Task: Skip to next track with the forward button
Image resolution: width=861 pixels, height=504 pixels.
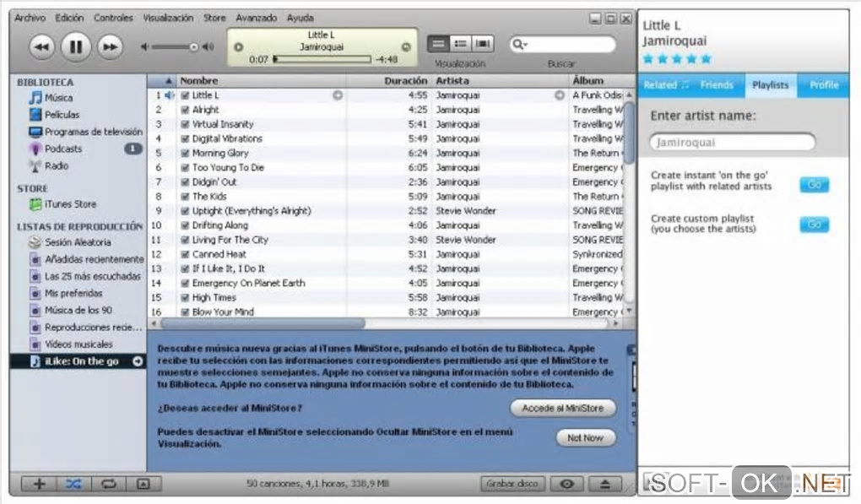Action: tap(110, 47)
